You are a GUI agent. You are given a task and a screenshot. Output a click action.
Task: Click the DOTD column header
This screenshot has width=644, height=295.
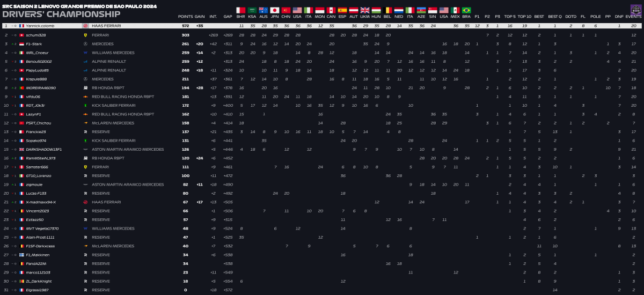click(x=571, y=17)
